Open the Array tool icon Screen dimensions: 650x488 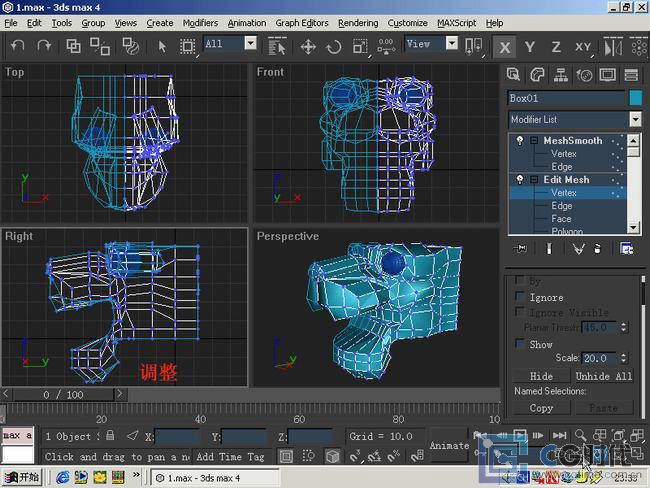[639, 47]
